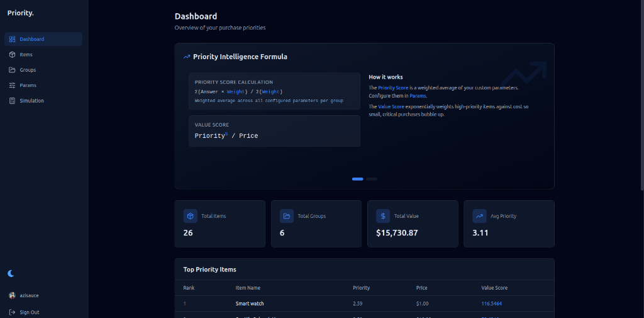Screen dimensions: 644x318
Task: Click the Groups folder icon in sidebar
Action: [x=12, y=70]
